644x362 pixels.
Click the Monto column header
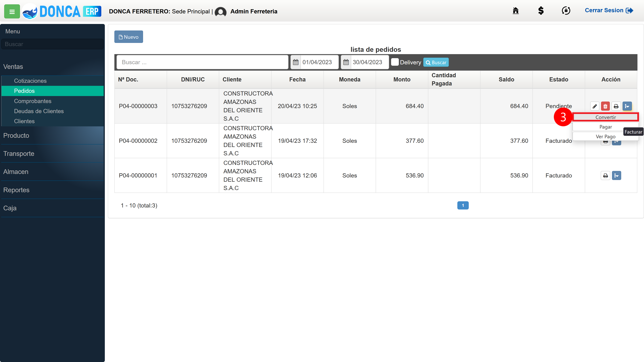click(402, 79)
